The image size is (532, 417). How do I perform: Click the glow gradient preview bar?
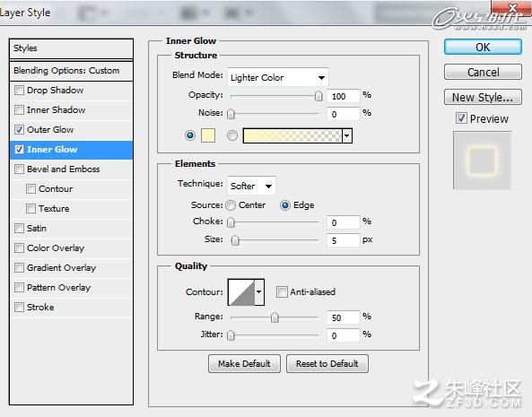pyautogui.click(x=292, y=136)
